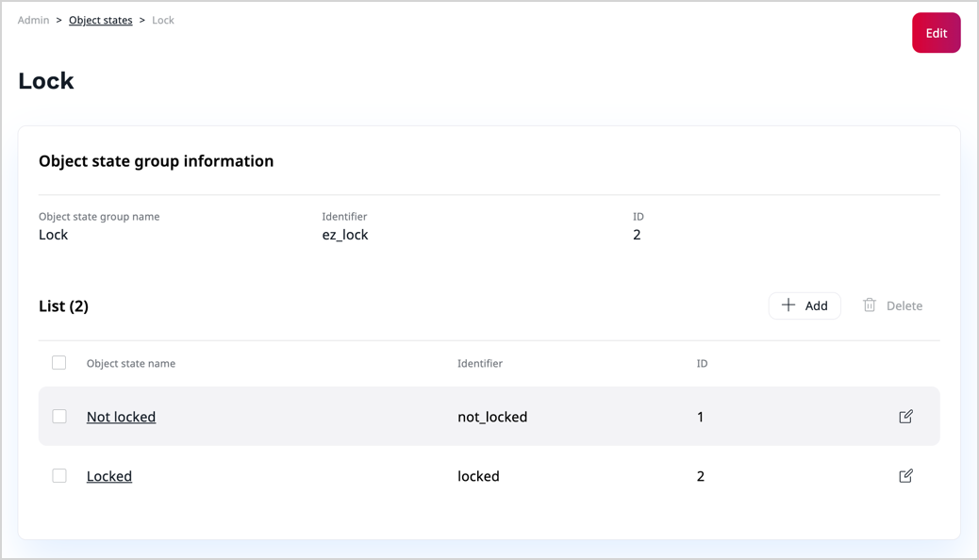Check the Locked row checkbox
The height and width of the screenshot is (560, 979).
pos(59,476)
